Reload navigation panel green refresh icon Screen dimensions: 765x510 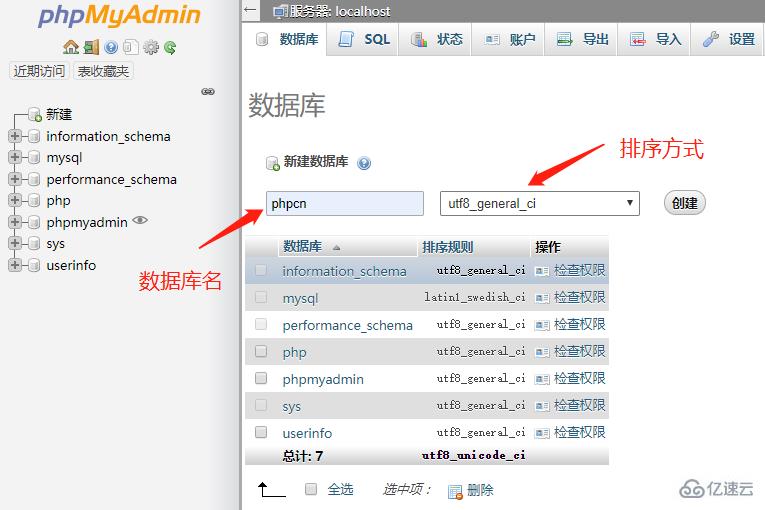tap(170, 47)
